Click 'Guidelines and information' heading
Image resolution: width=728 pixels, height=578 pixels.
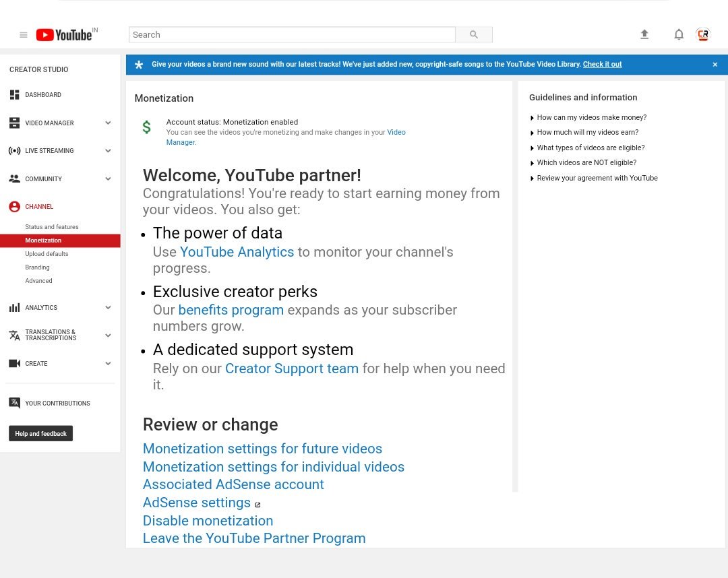tap(583, 98)
